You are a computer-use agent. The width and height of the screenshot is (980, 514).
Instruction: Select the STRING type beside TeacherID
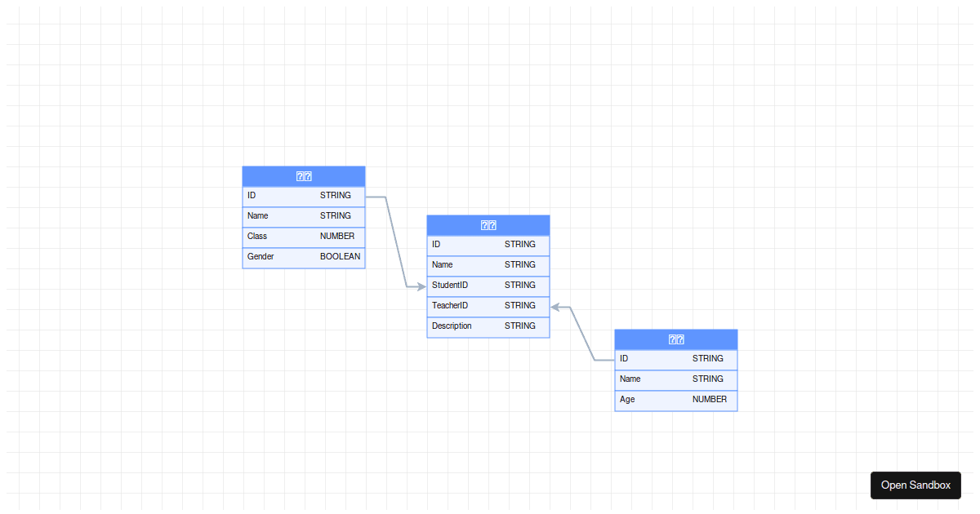(x=520, y=306)
